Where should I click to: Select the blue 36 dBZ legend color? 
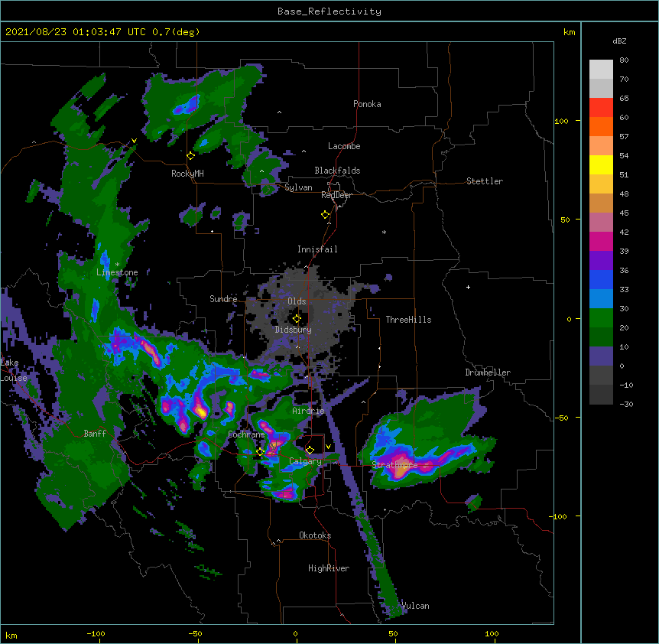click(601, 279)
